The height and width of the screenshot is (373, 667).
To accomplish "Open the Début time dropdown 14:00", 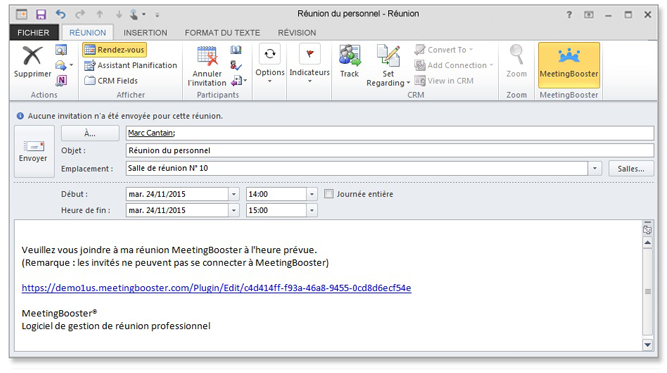I will 312,194.
